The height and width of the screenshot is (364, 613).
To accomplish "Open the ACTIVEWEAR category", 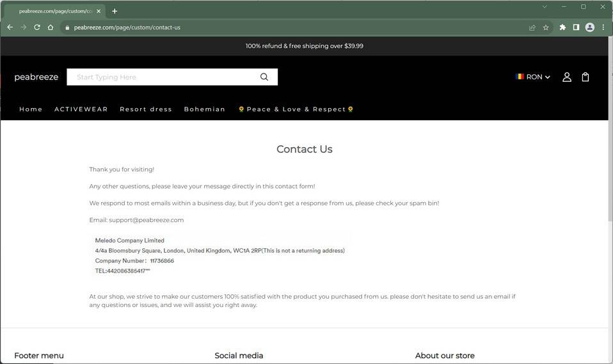I will (x=81, y=109).
